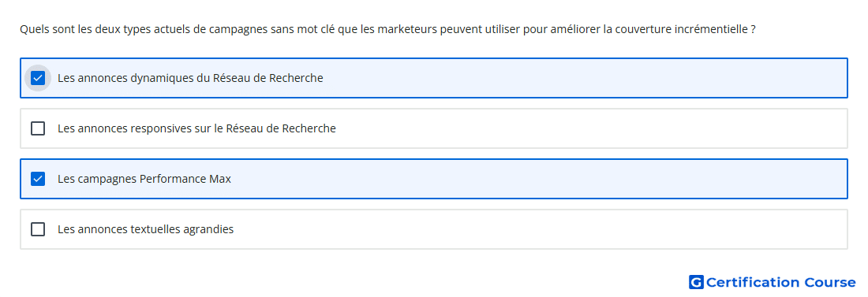Click the white checkmark inside the first checkbox
Image resolution: width=868 pixels, height=297 pixels.
38,78
